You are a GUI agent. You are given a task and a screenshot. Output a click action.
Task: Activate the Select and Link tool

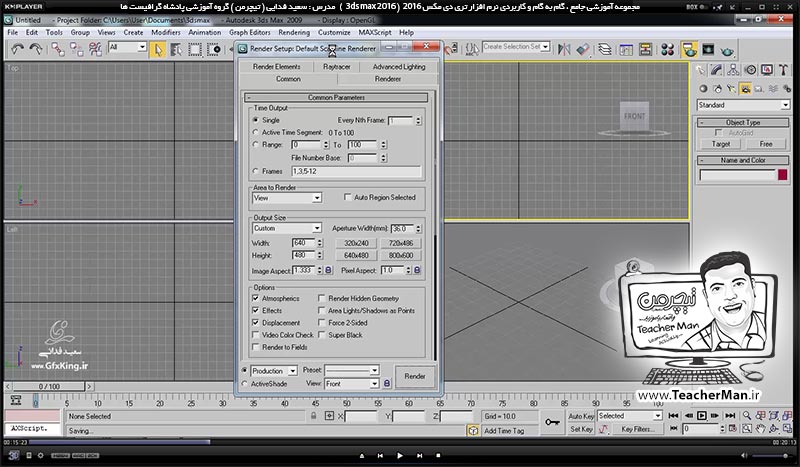coord(58,50)
